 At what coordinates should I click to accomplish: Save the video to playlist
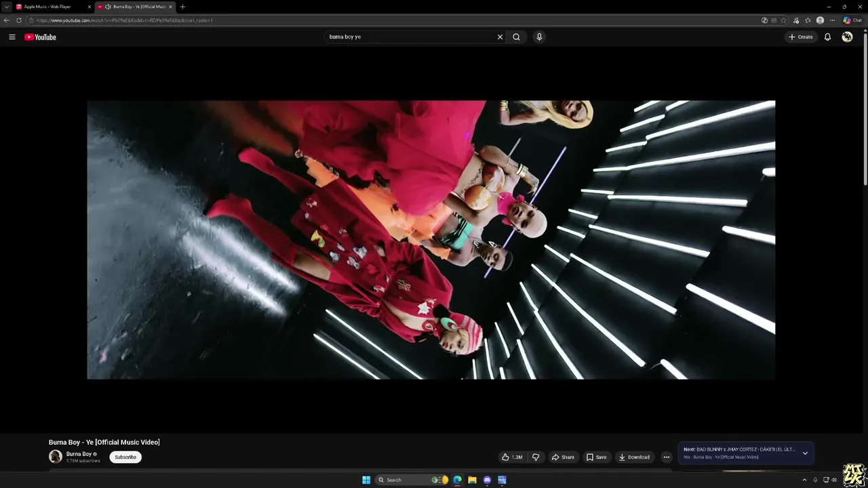point(597,457)
